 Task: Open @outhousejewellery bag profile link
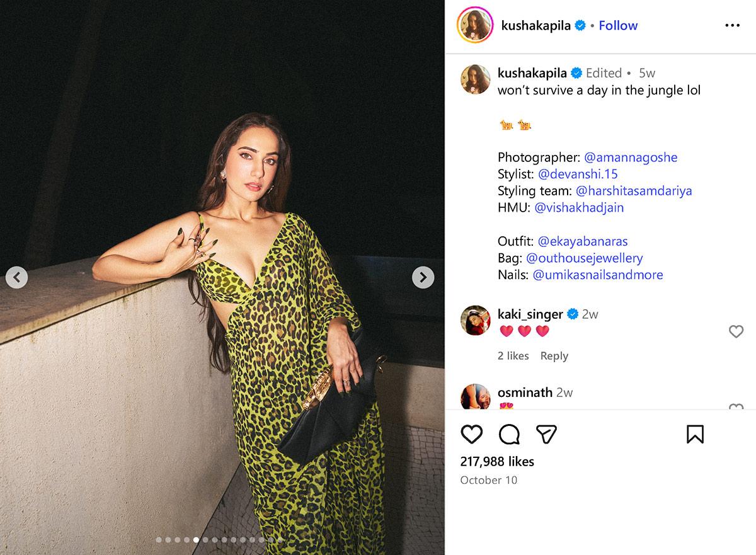tap(584, 258)
